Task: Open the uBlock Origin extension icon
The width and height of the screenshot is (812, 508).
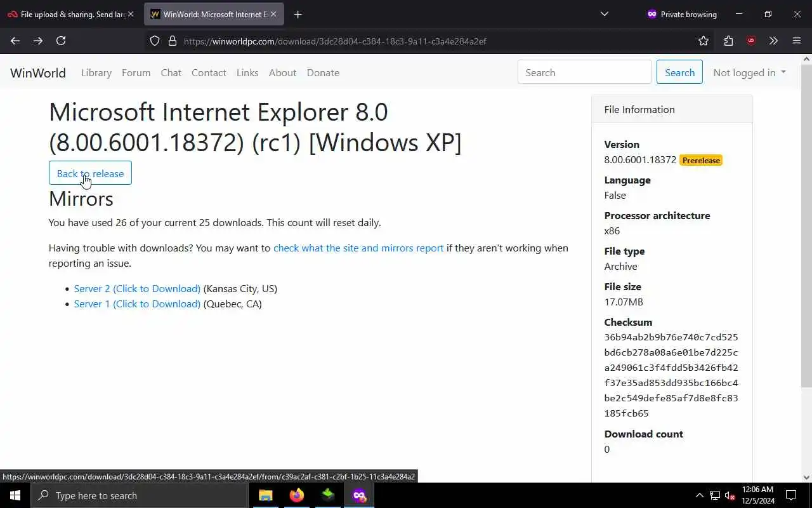Action: coord(751,41)
